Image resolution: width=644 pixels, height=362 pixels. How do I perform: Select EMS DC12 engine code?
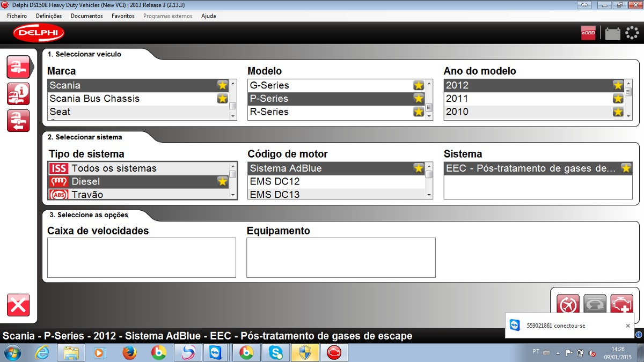(x=336, y=181)
